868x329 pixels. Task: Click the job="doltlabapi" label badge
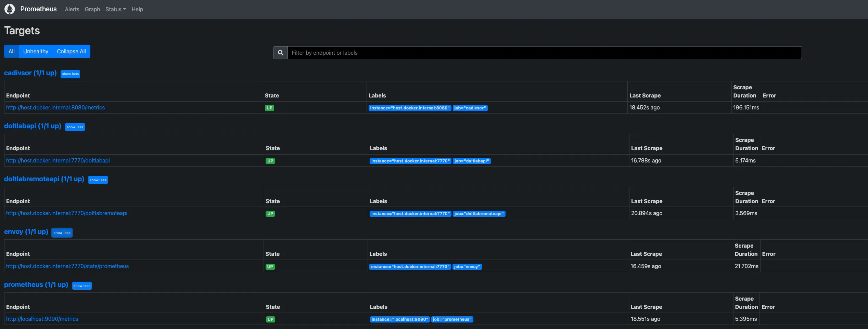point(471,161)
